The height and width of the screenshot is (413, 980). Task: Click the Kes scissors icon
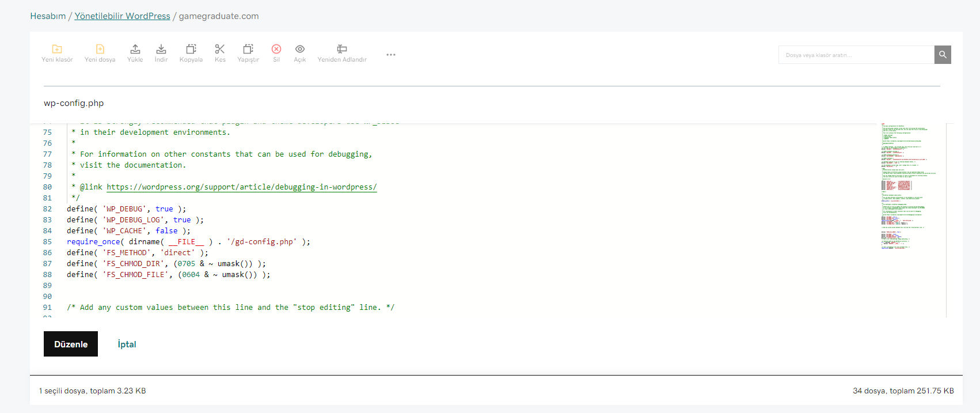click(x=220, y=49)
